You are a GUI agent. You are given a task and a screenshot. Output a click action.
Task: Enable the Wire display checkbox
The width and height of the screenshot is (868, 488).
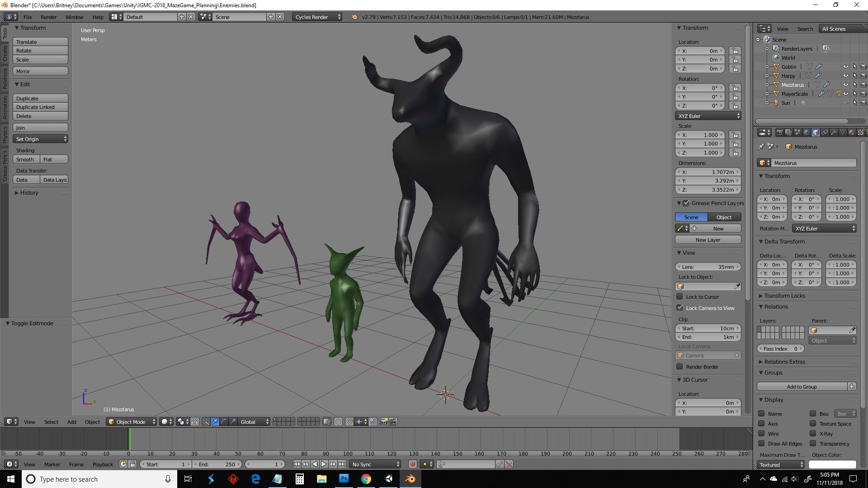click(x=761, y=433)
